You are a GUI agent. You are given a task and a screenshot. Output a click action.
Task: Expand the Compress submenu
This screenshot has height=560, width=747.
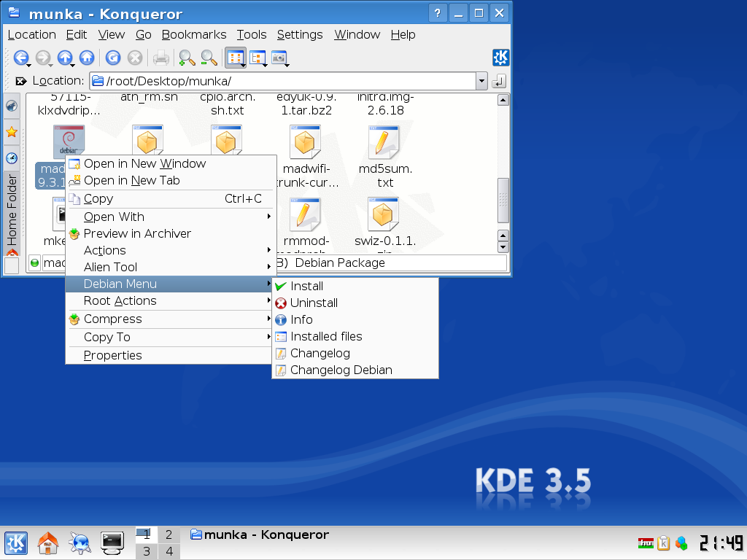tap(169, 319)
